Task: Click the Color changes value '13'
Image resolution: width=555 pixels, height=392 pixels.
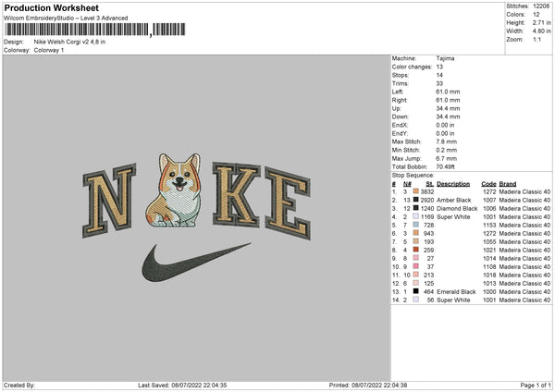Action: tap(439, 67)
